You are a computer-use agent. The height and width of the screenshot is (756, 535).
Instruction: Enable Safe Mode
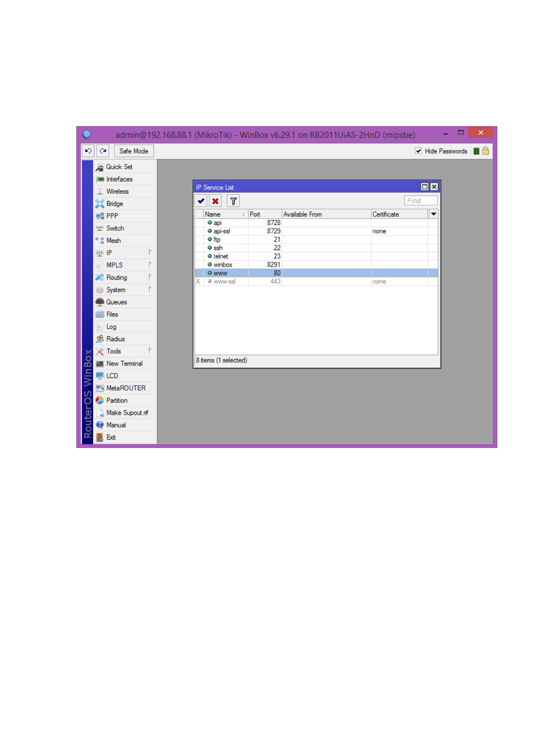point(134,151)
